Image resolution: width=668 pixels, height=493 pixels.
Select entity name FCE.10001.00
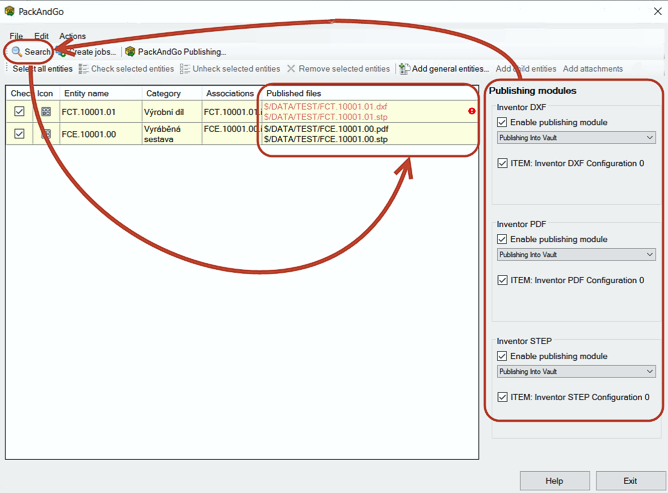tap(89, 134)
